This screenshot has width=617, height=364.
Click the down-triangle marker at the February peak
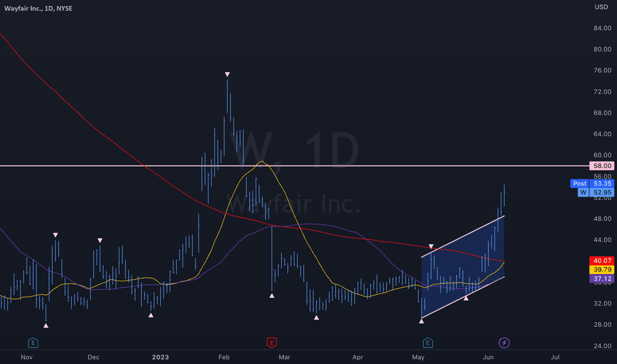[x=227, y=74]
